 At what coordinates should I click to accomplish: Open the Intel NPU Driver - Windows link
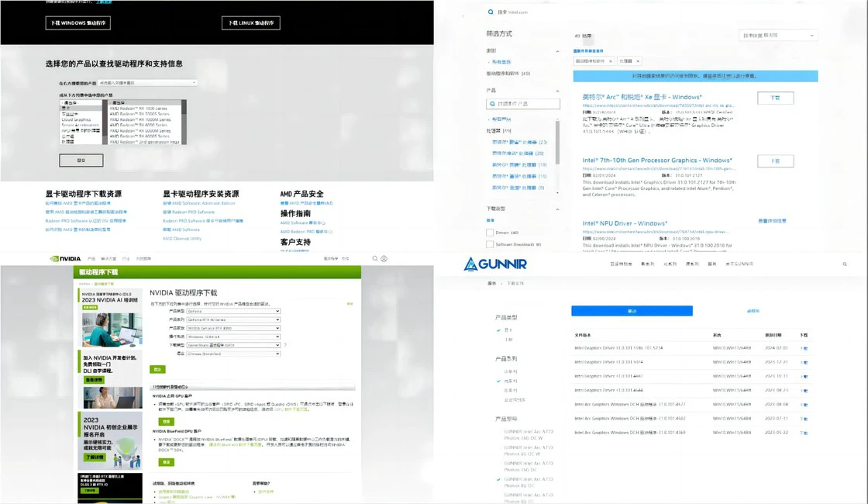(625, 223)
